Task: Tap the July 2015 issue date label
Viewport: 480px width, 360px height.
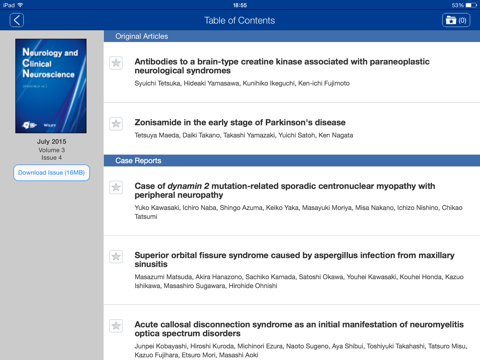Action: point(52,141)
